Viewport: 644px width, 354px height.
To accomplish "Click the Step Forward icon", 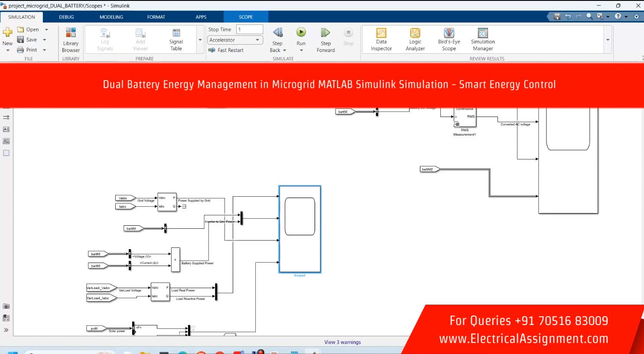I will (x=325, y=33).
